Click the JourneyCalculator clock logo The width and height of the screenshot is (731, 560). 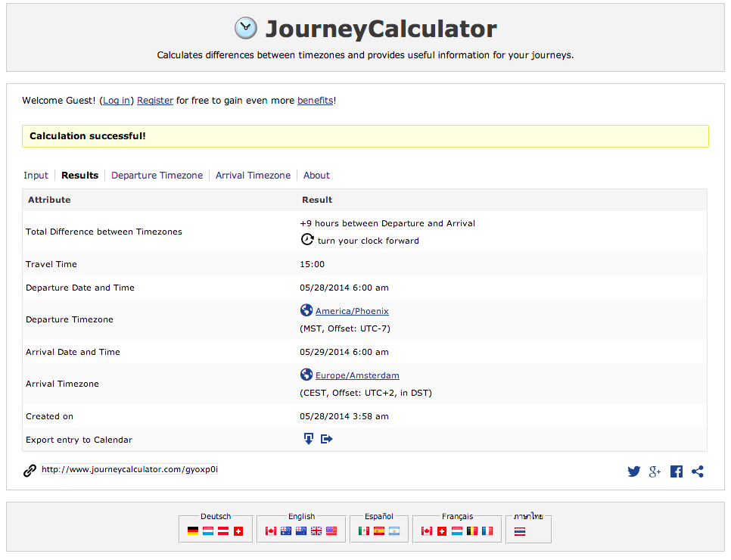click(246, 28)
